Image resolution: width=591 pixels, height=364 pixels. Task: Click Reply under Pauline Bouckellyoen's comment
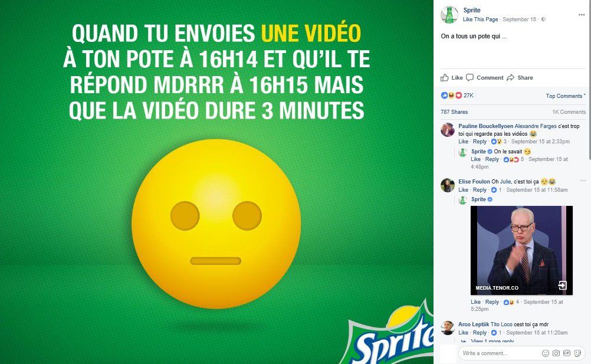click(480, 142)
